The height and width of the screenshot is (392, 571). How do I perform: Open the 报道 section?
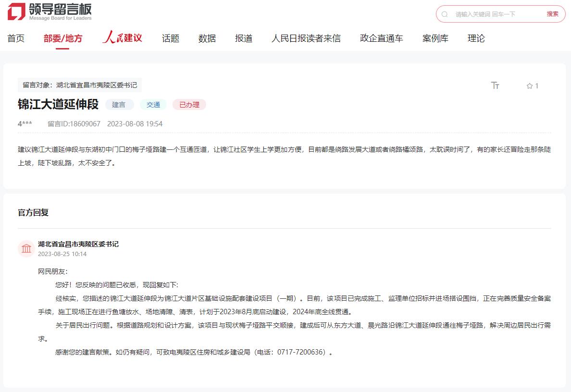243,38
